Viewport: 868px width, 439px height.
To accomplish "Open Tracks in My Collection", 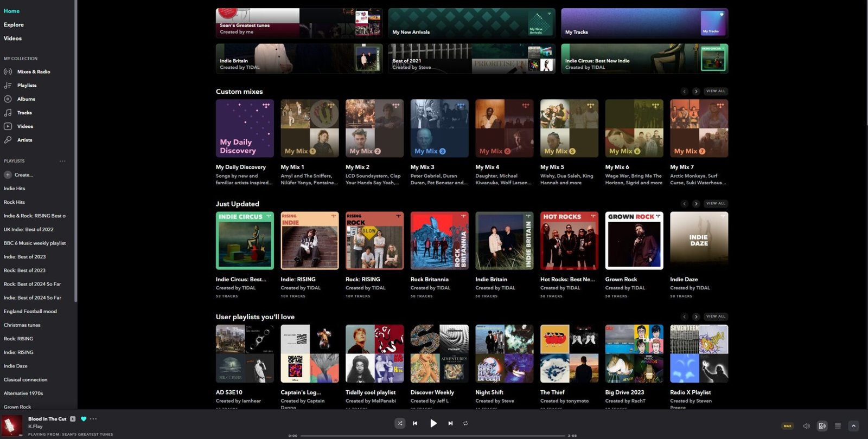I will point(18,113).
